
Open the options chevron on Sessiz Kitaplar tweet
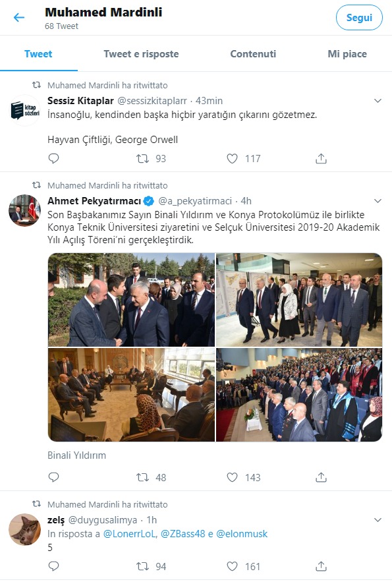click(x=378, y=101)
